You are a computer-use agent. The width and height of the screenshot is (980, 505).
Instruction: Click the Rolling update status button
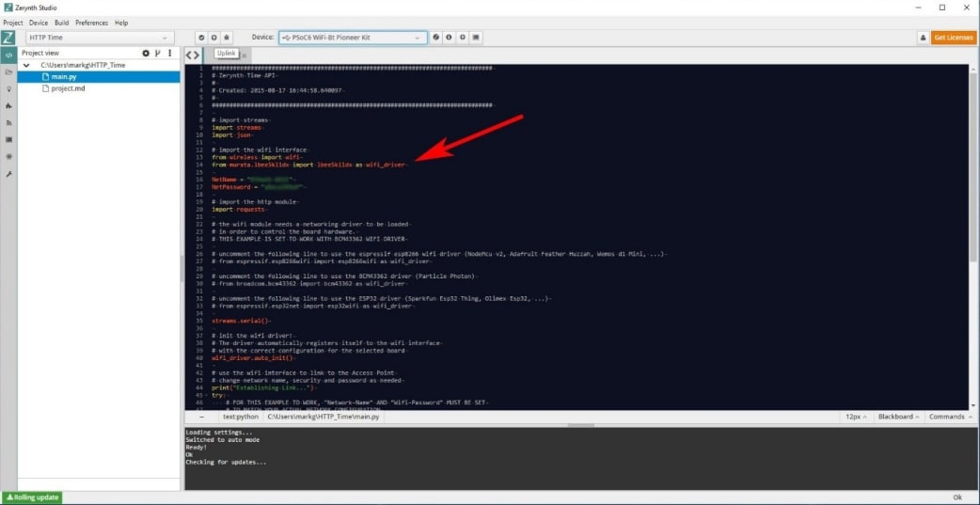coord(31,497)
